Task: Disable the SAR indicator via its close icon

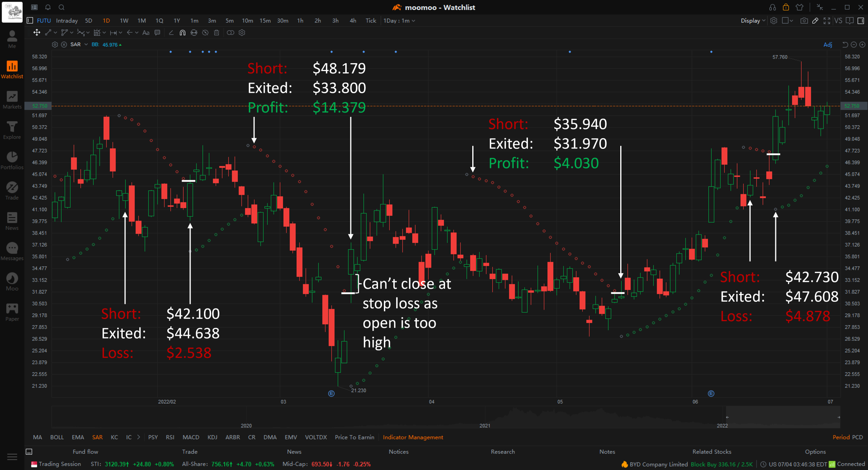Action: pos(64,45)
